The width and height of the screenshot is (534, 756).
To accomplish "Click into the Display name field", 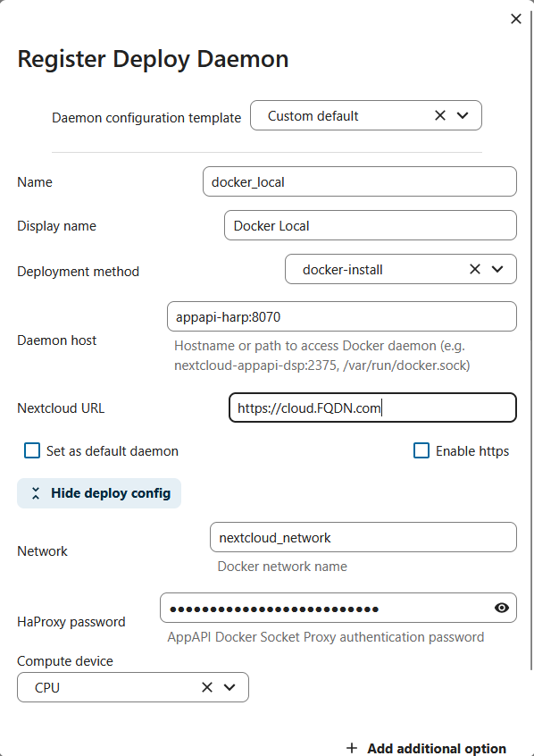I will click(370, 225).
